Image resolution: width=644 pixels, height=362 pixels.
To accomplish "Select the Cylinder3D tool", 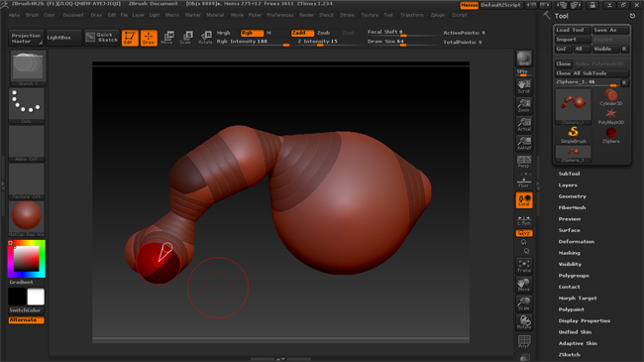I will point(610,98).
